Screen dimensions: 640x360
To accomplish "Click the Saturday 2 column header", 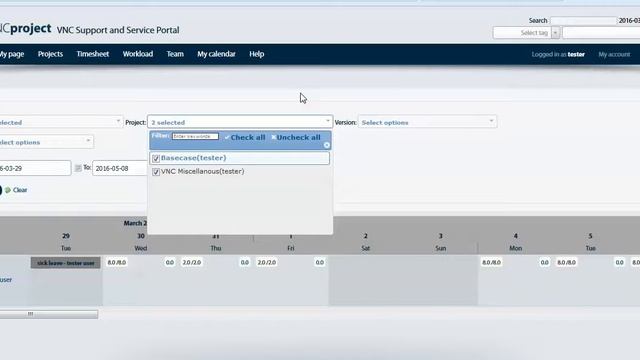I will (366, 242).
